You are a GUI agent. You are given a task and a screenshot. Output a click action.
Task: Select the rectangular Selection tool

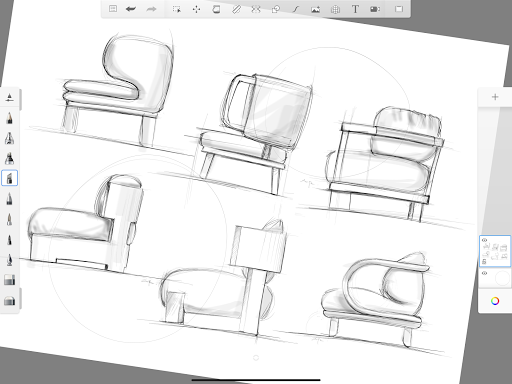[177, 9]
